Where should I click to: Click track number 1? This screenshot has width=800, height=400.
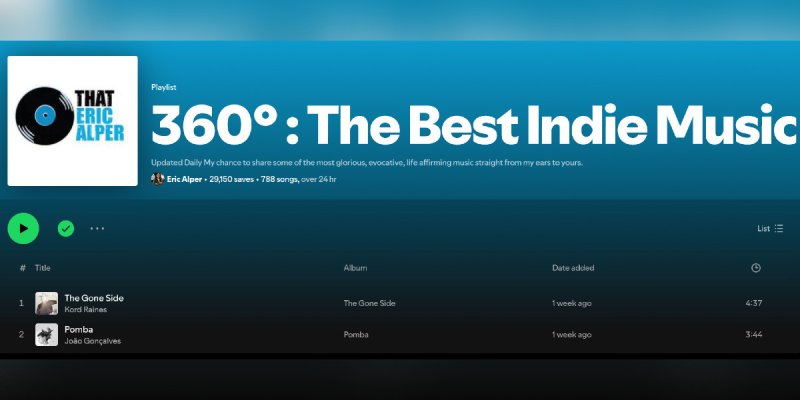pos(21,303)
